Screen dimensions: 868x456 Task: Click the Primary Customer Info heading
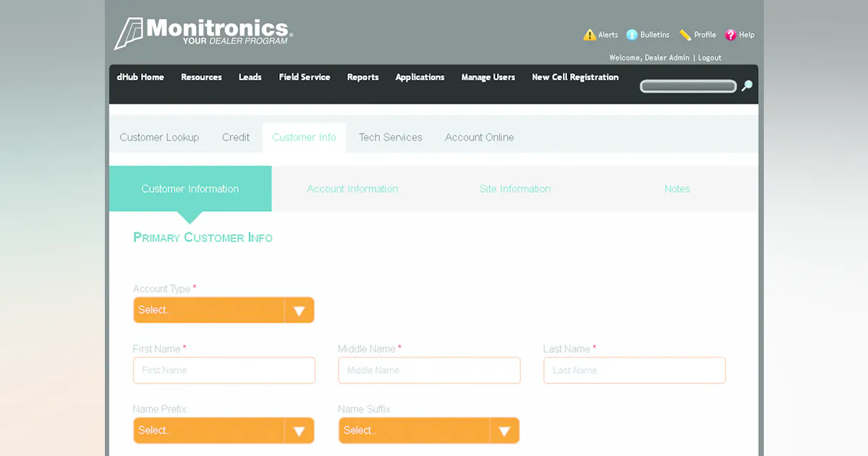[x=203, y=237]
